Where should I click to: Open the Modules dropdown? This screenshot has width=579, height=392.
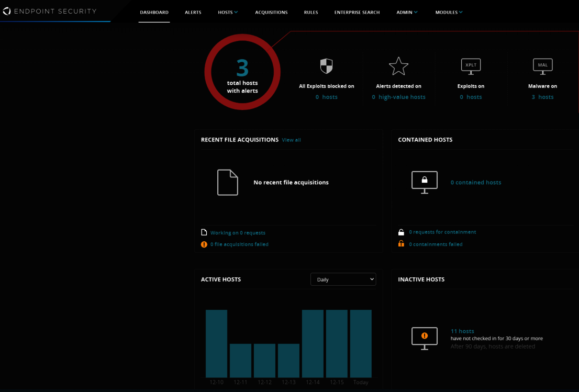coord(449,12)
